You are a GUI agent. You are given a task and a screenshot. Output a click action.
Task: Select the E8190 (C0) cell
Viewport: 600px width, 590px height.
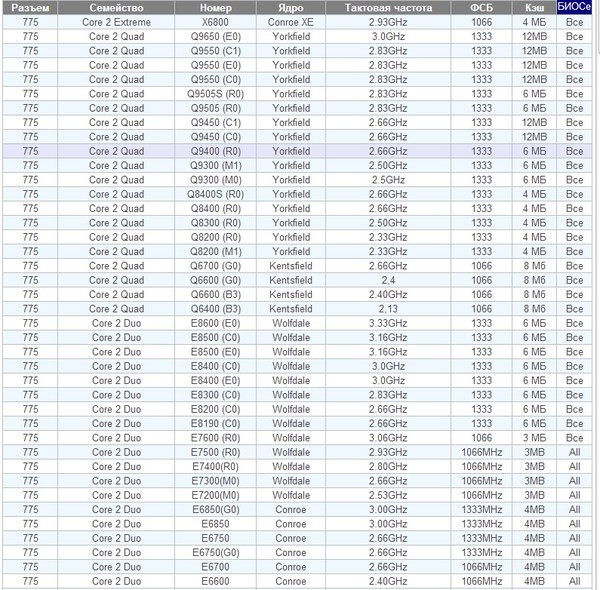click(x=215, y=424)
